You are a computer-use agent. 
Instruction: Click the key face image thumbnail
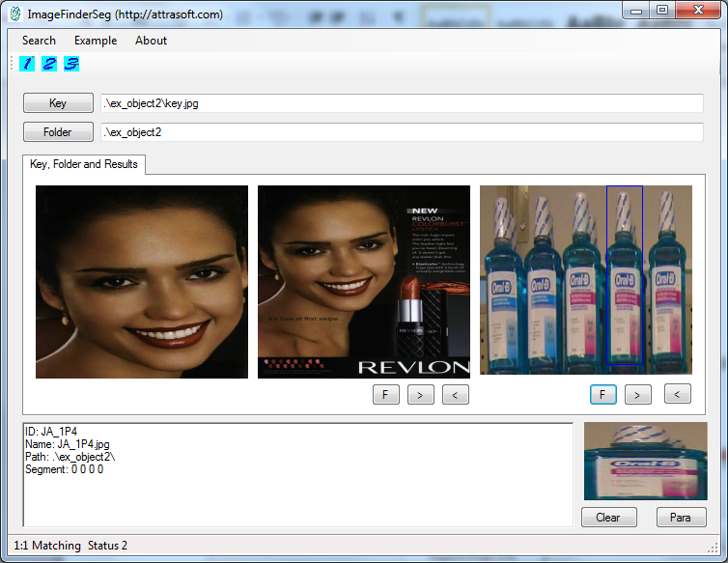click(x=142, y=282)
